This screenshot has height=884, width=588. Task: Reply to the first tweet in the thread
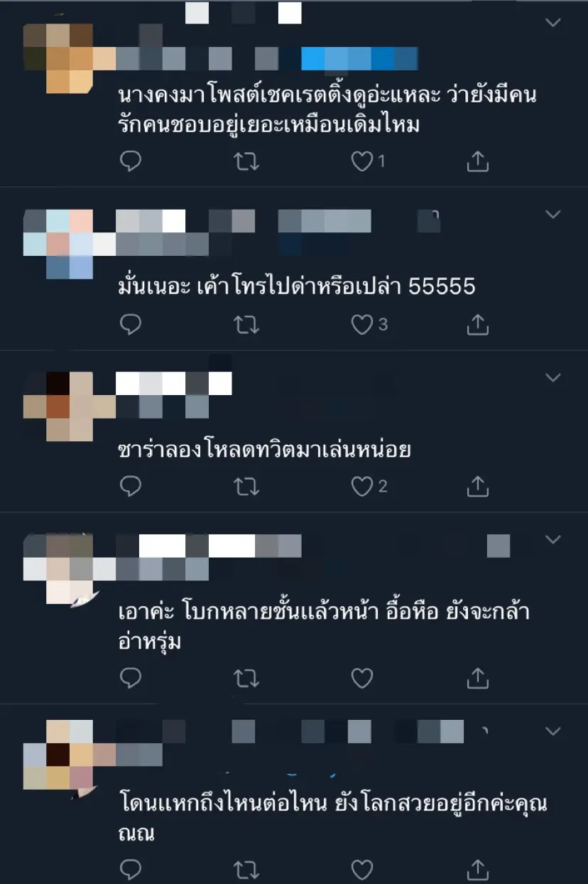(130, 162)
